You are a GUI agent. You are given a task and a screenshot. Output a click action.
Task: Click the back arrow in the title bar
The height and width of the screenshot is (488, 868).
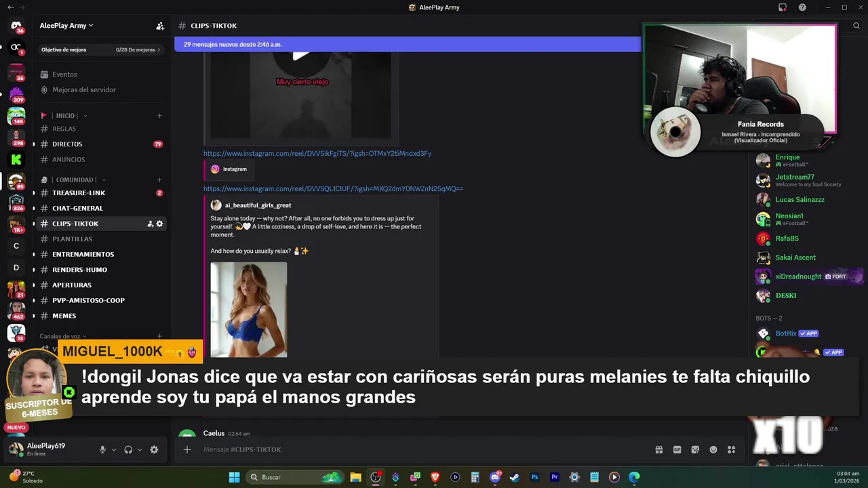click(x=10, y=7)
